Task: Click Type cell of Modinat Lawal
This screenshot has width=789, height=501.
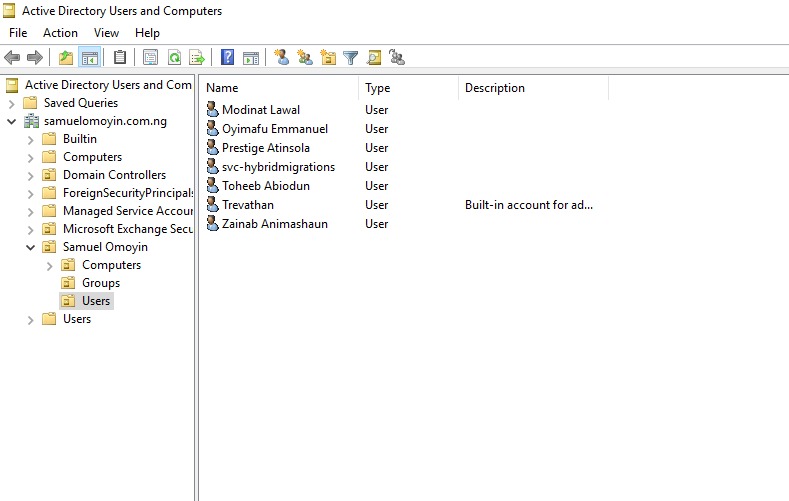Action: tap(376, 110)
